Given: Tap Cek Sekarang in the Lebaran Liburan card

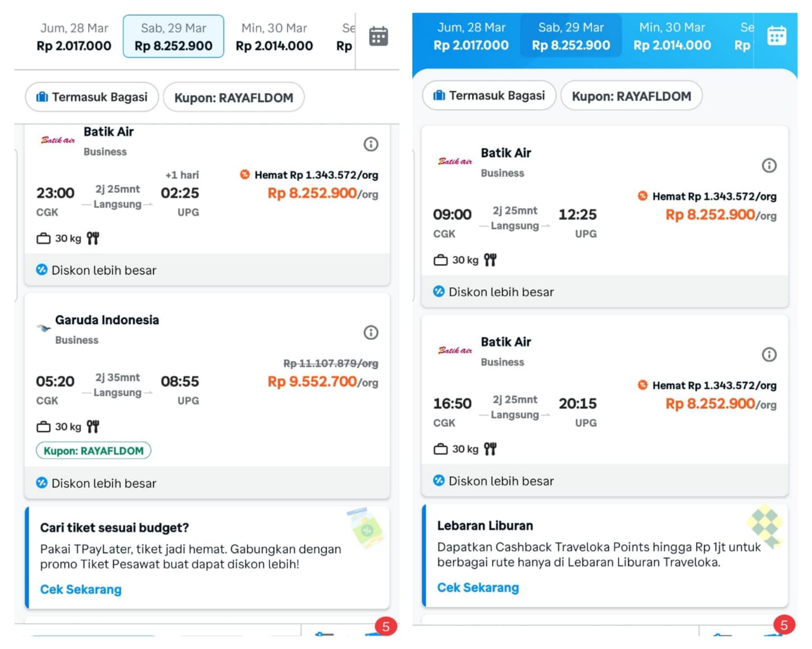Looking at the screenshot, I should (x=478, y=587).
